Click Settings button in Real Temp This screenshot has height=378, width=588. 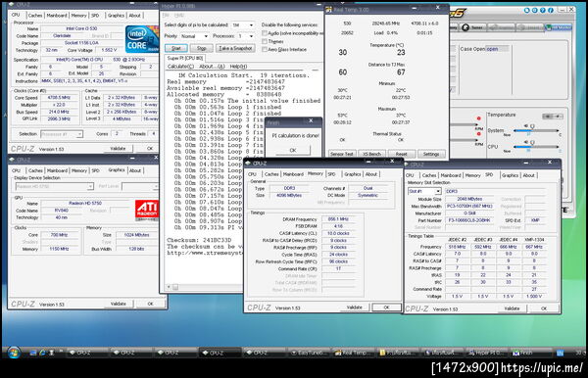[x=431, y=154]
